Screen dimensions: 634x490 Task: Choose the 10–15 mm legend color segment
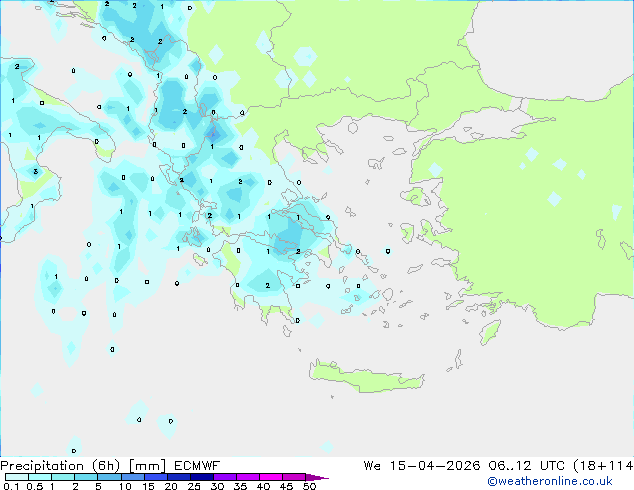(x=132, y=477)
